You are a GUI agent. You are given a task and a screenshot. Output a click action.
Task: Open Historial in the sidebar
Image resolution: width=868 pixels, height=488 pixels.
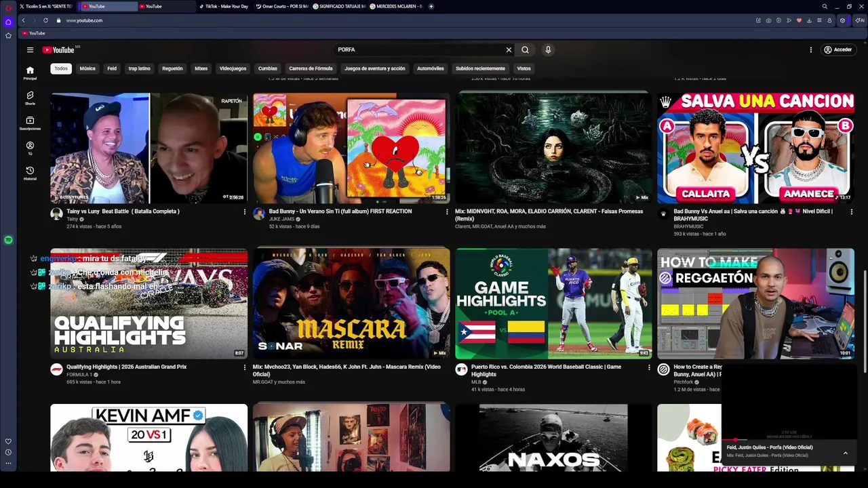coord(30,174)
